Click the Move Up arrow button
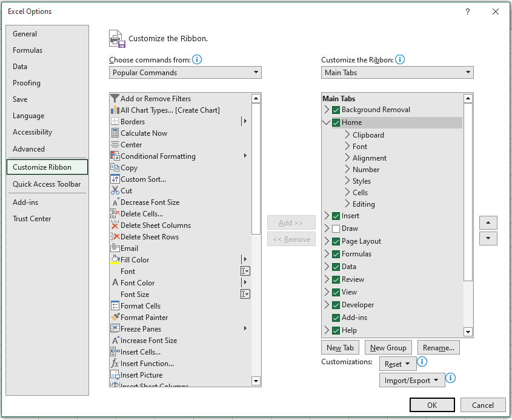512x420 pixels. [488, 223]
